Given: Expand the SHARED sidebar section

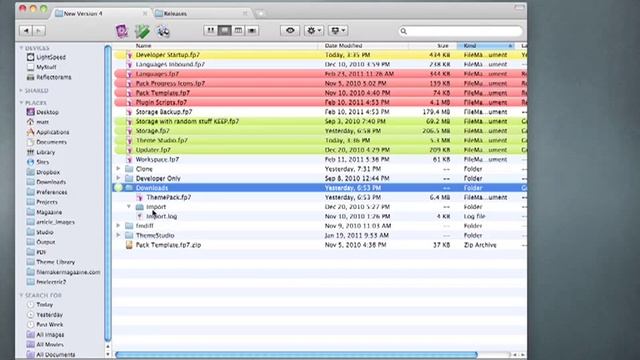Looking at the screenshot, I should (21, 90).
